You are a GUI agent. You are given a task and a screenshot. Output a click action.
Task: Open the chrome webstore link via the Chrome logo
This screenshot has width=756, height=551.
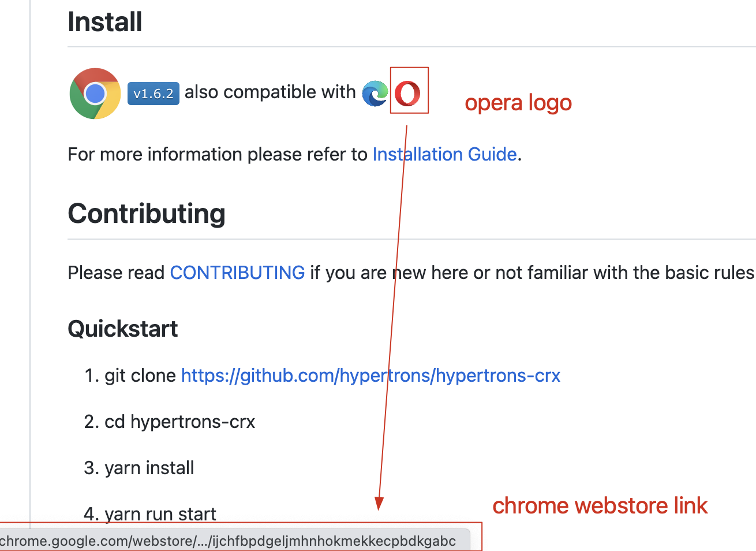[95, 92]
